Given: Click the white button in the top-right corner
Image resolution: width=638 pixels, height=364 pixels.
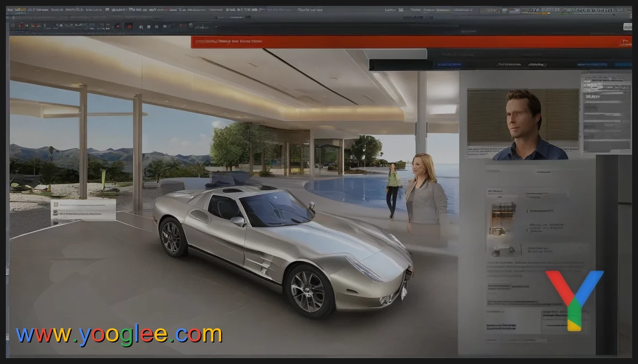Looking at the screenshot, I should click(628, 26).
